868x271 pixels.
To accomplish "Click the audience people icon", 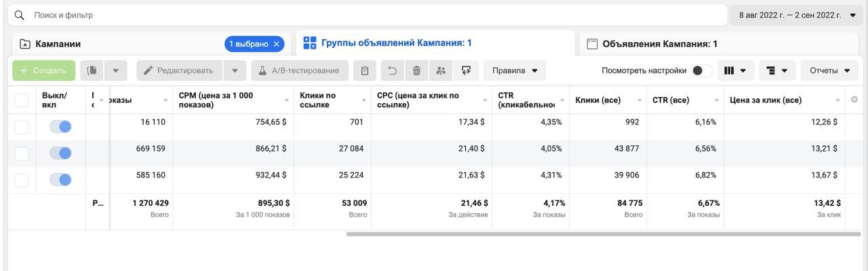I will coord(441,71).
